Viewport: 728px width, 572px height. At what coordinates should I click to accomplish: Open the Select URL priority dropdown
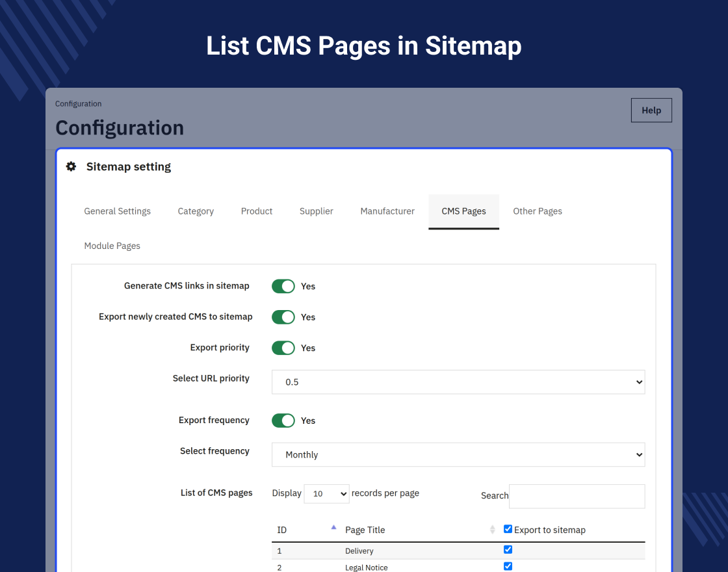[458, 382]
